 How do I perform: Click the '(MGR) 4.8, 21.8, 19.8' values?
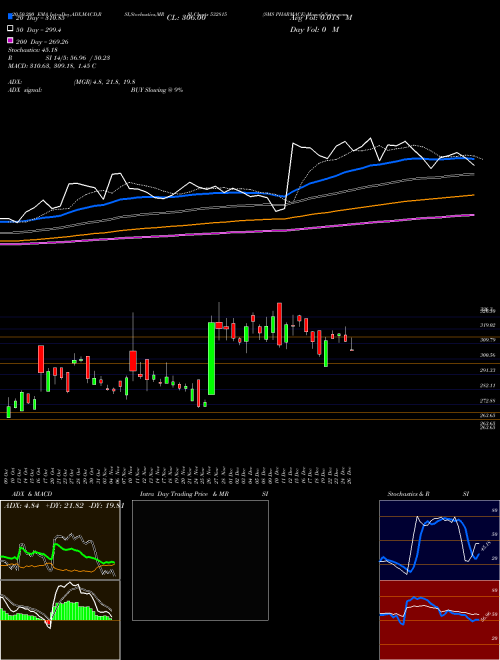coord(104,82)
